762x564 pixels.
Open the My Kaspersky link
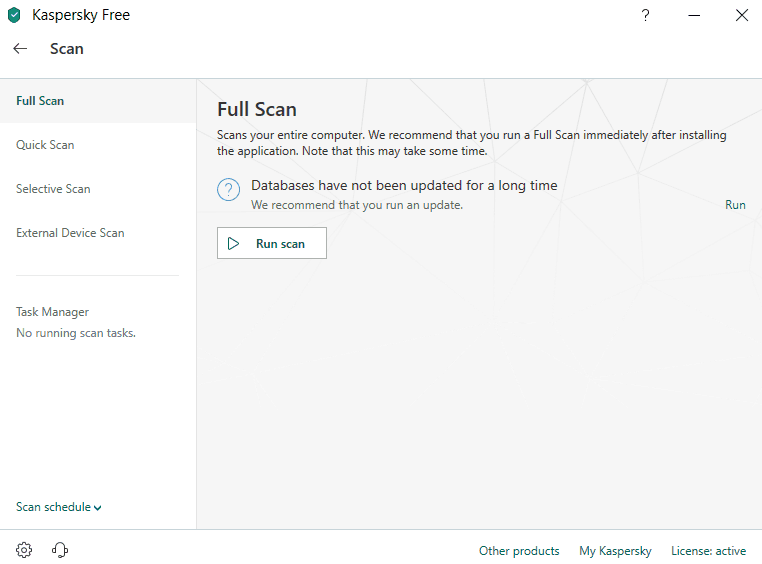(615, 551)
